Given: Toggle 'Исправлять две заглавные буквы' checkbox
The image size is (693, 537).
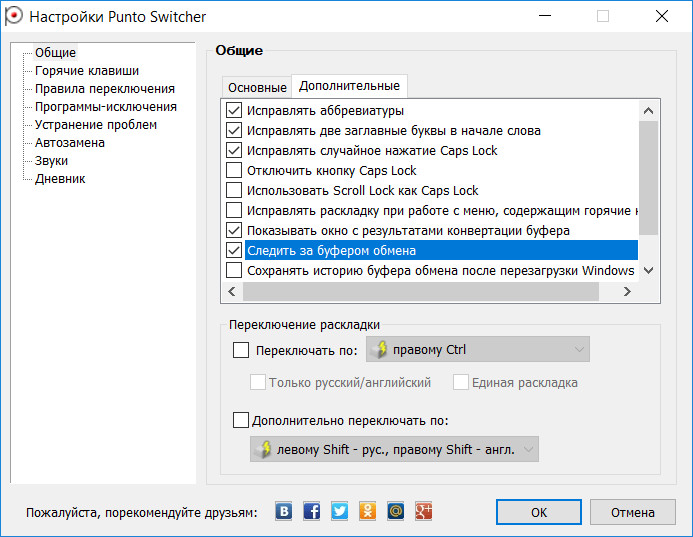Looking at the screenshot, I should point(234,130).
